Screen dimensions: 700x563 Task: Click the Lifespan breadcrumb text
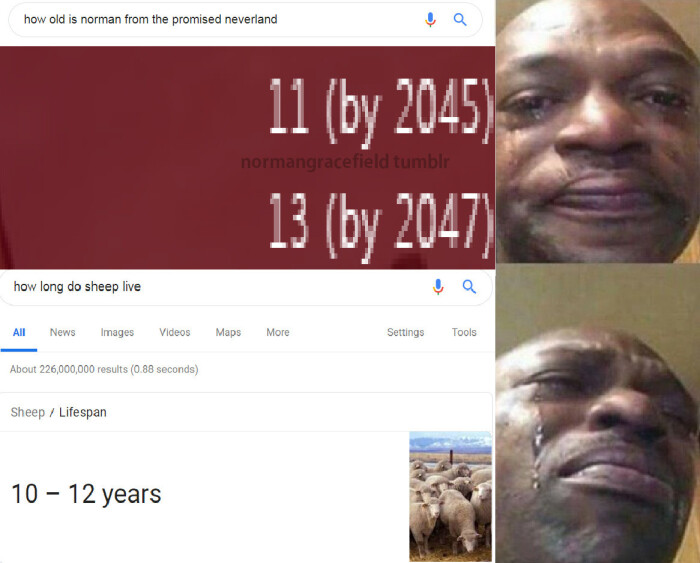coord(83,412)
